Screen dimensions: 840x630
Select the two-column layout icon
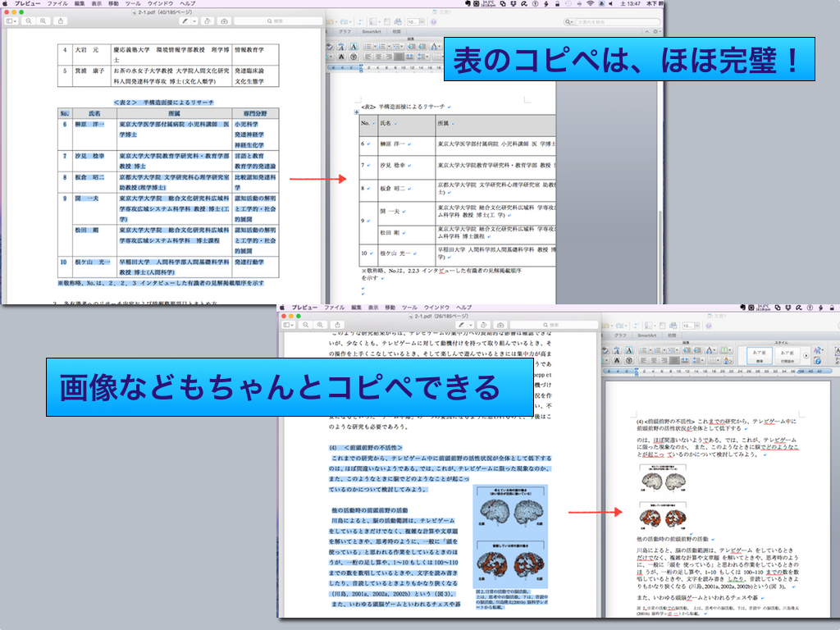click(725, 350)
